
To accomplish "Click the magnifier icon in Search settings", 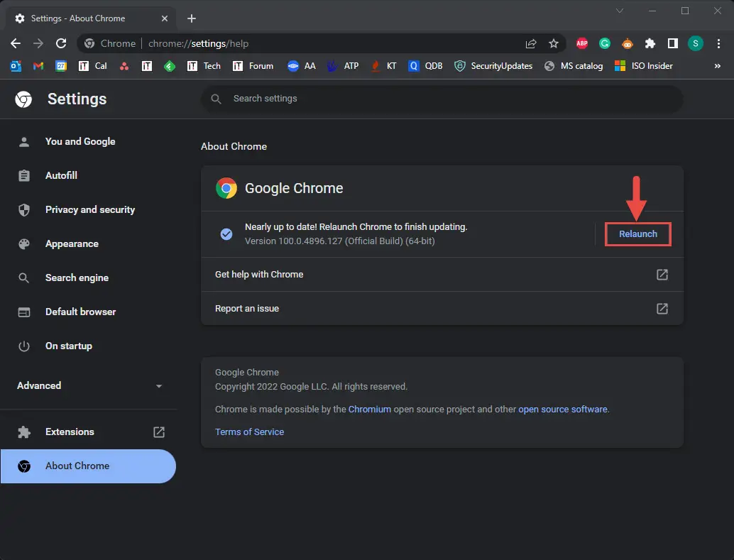I will click(x=216, y=99).
